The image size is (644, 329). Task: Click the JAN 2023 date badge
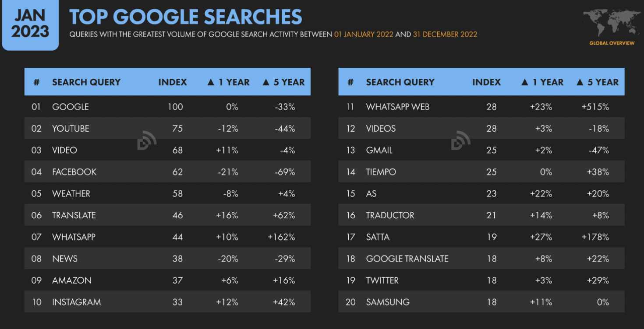click(x=30, y=25)
